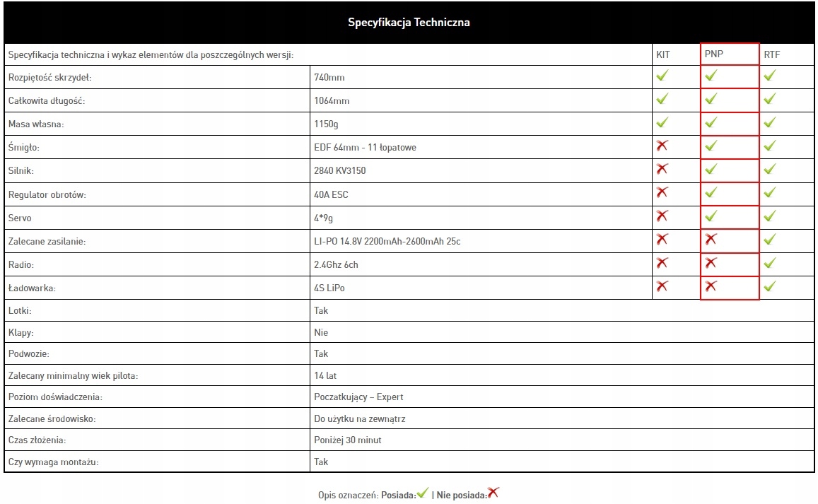Click PNP red cross for Zalecane zasilanie
Screen dimensions: 818x504
(711, 240)
